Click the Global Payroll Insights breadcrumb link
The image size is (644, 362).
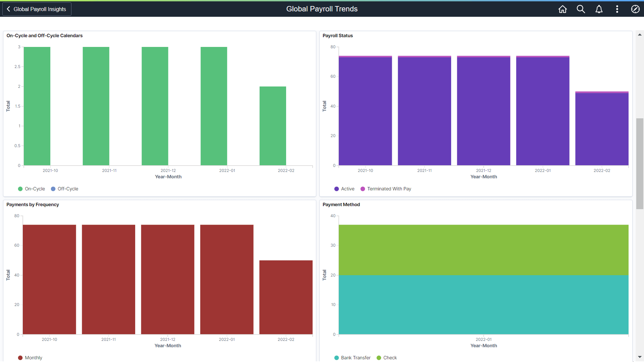40,9
